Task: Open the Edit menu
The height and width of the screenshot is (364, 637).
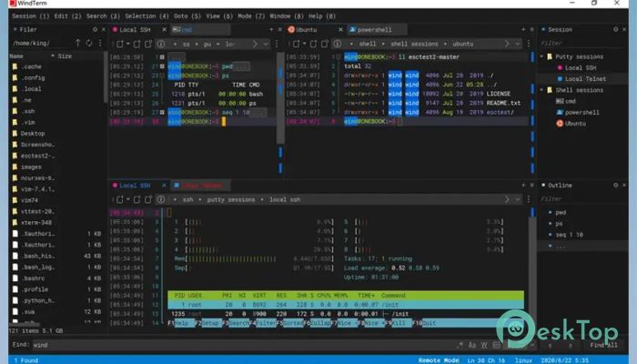Action: click(67, 16)
